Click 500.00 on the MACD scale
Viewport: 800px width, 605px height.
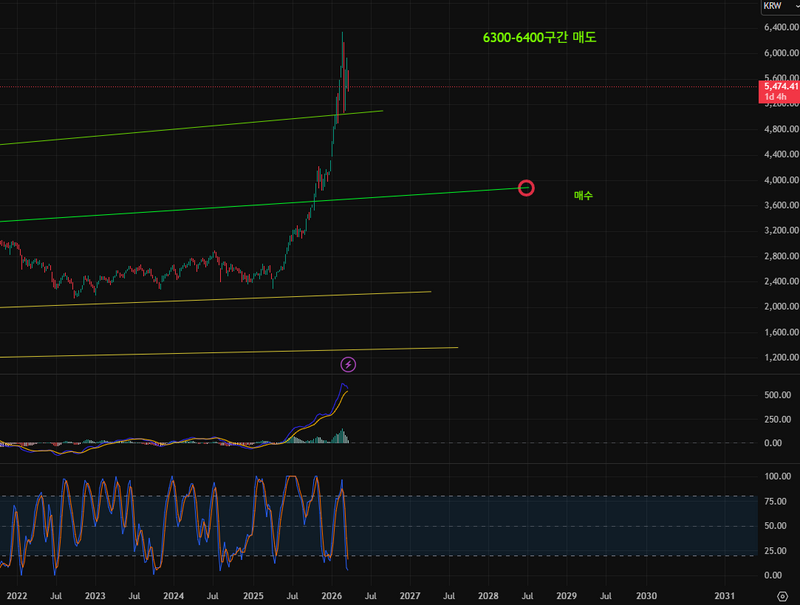coord(777,395)
